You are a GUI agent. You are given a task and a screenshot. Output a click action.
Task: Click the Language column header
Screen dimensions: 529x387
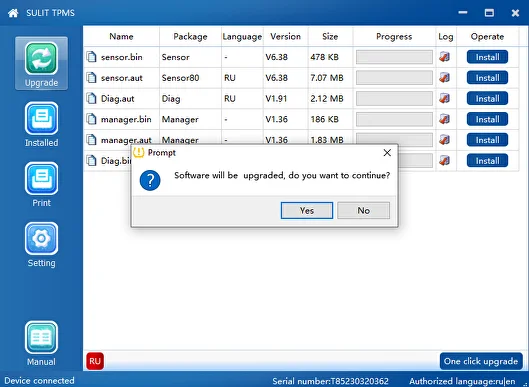click(x=242, y=36)
